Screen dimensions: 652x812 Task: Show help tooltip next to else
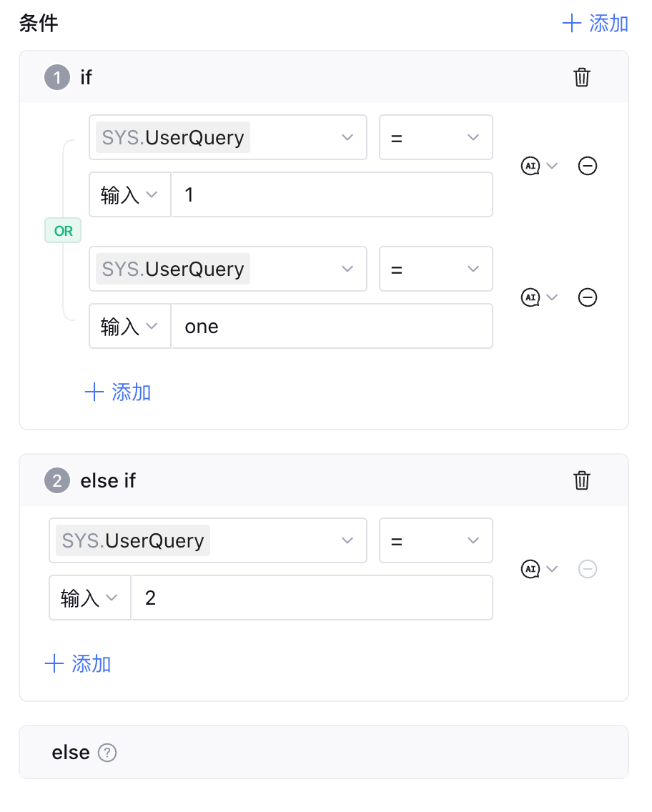coord(107,753)
